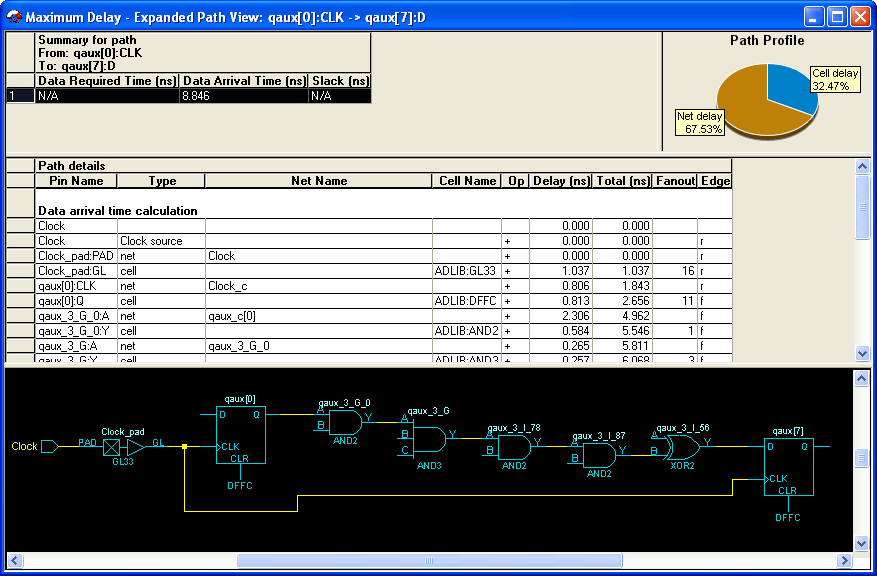Click the Fanout column header
This screenshot has width=877, height=576.
tap(675, 181)
